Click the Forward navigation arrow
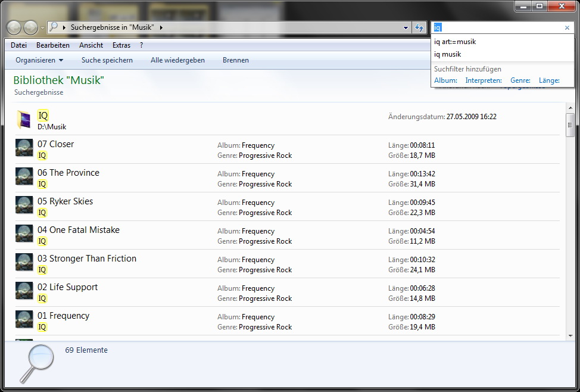 (x=31, y=27)
